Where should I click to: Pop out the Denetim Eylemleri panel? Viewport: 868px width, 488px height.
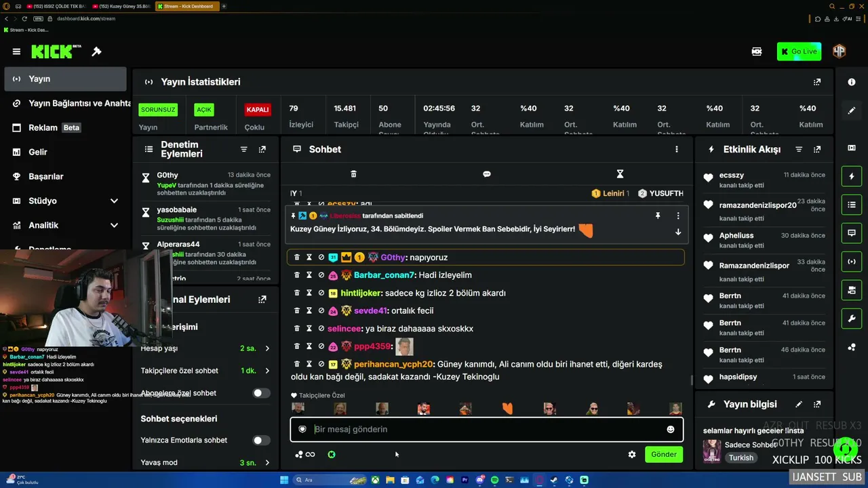[x=262, y=149]
